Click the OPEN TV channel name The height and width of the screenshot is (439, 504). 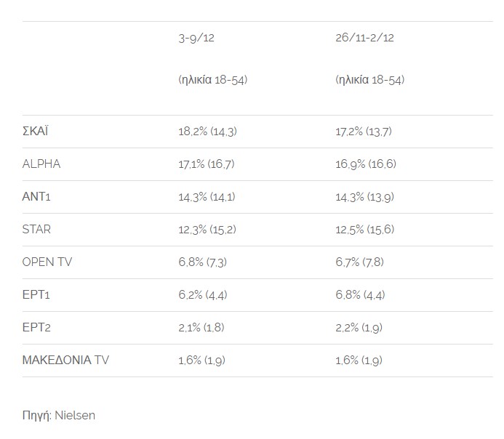click(x=47, y=262)
